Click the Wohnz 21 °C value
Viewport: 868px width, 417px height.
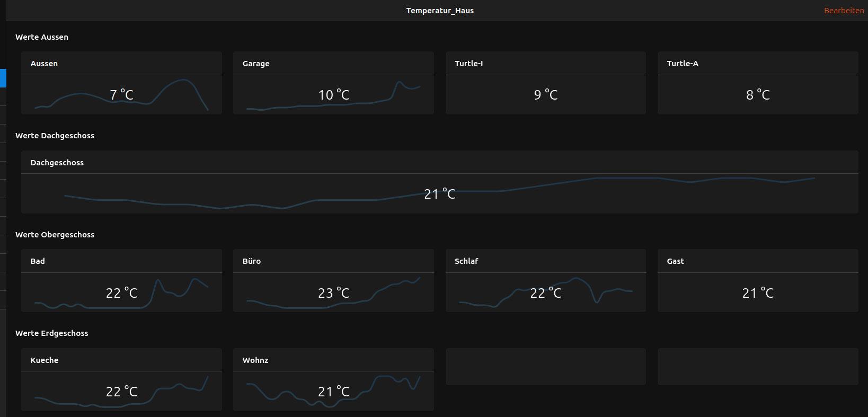[333, 392]
